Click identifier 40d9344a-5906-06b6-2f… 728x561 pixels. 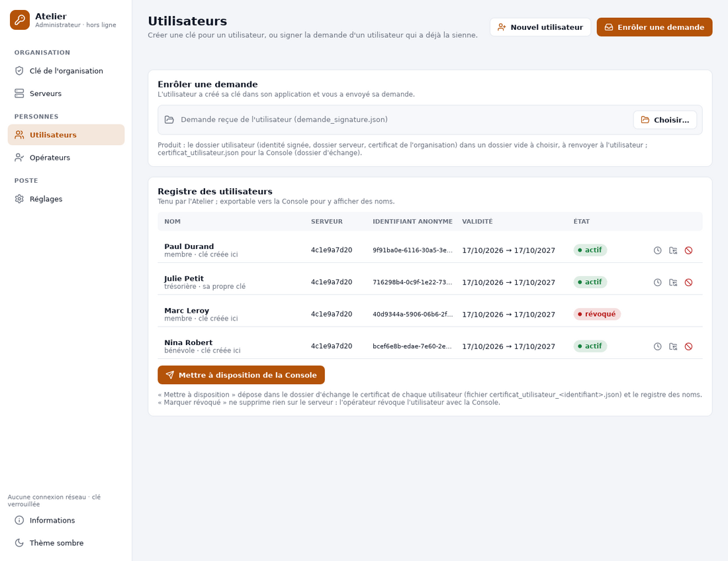(x=412, y=314)
